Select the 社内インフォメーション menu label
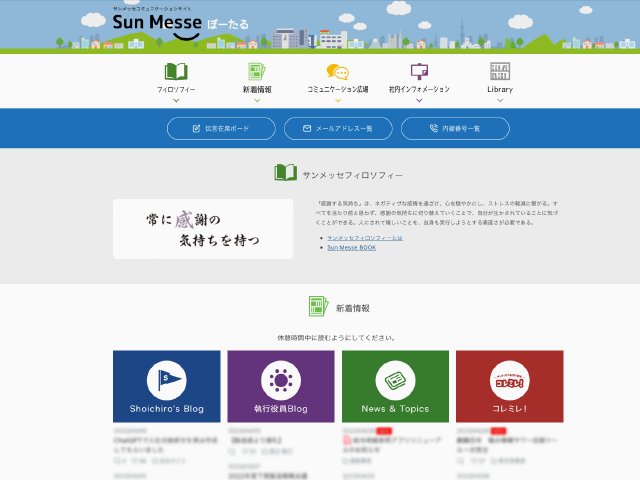This screenshot has width=640, height=480. tap(419, 89)
